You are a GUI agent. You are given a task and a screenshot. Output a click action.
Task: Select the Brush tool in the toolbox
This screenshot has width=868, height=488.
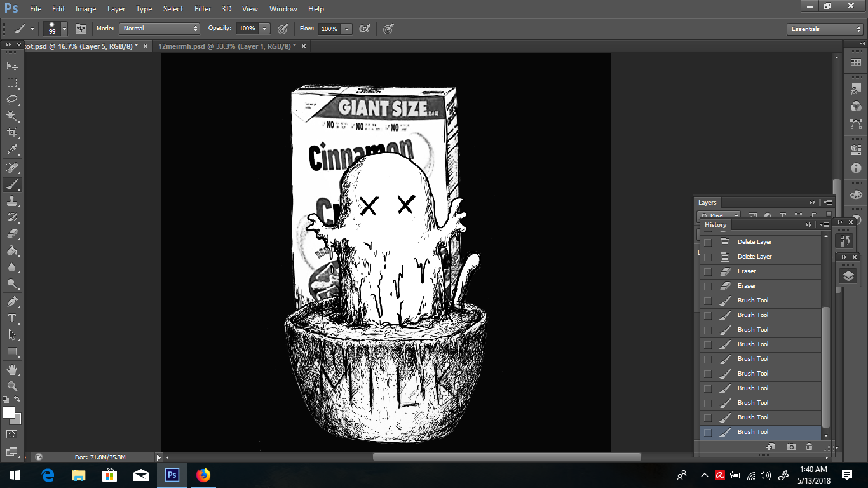[12, 184]
